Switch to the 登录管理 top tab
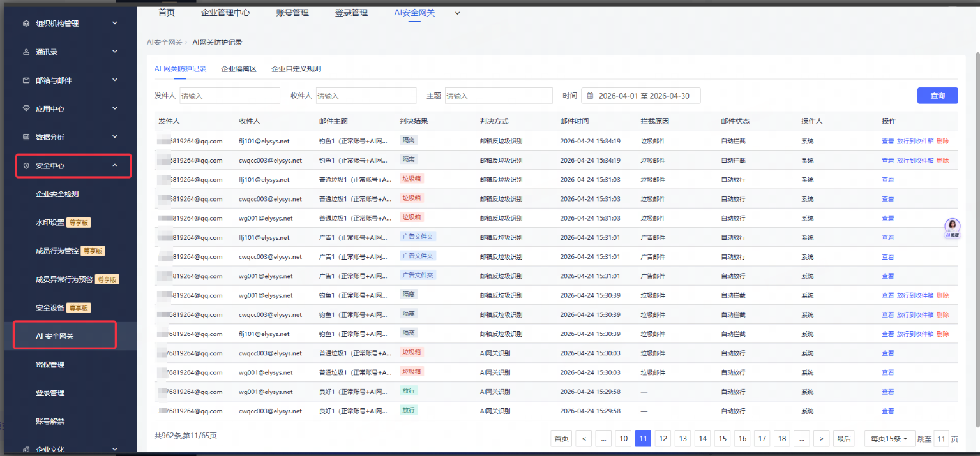 tap(351, 12)
